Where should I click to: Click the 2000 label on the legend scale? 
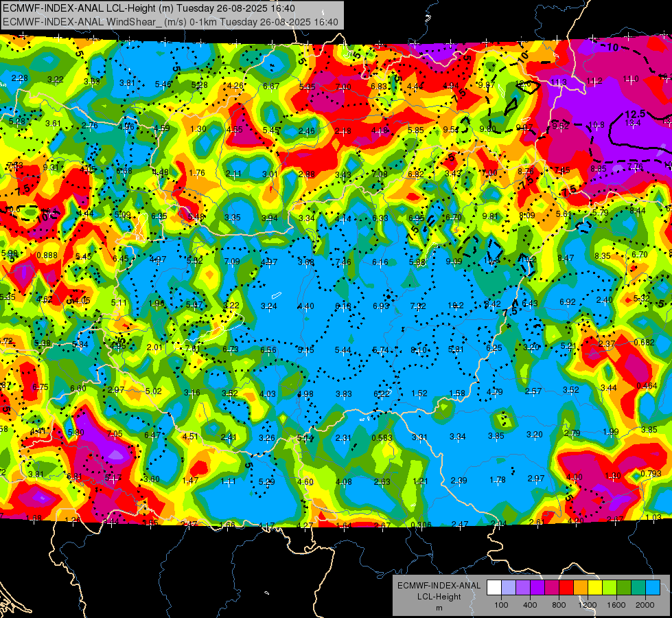coord(645,605)
